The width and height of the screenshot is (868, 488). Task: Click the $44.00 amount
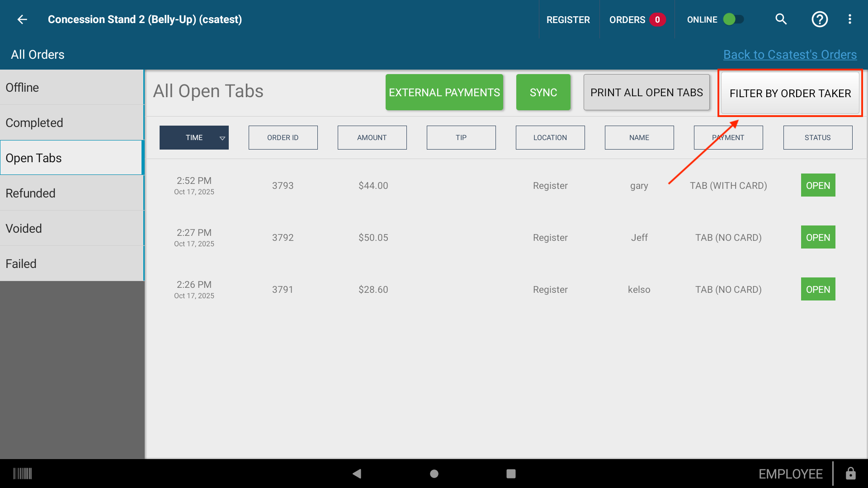(x=373, y=186)
